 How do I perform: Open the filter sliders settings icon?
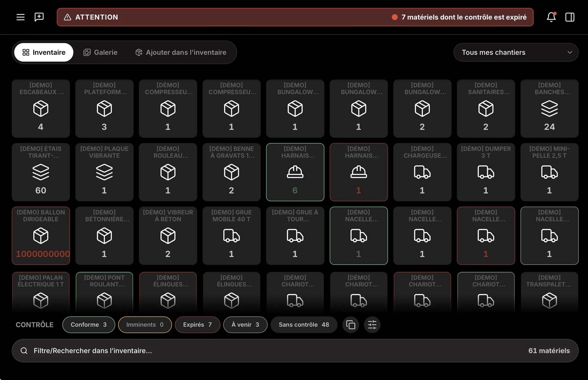tap(372, 325)
